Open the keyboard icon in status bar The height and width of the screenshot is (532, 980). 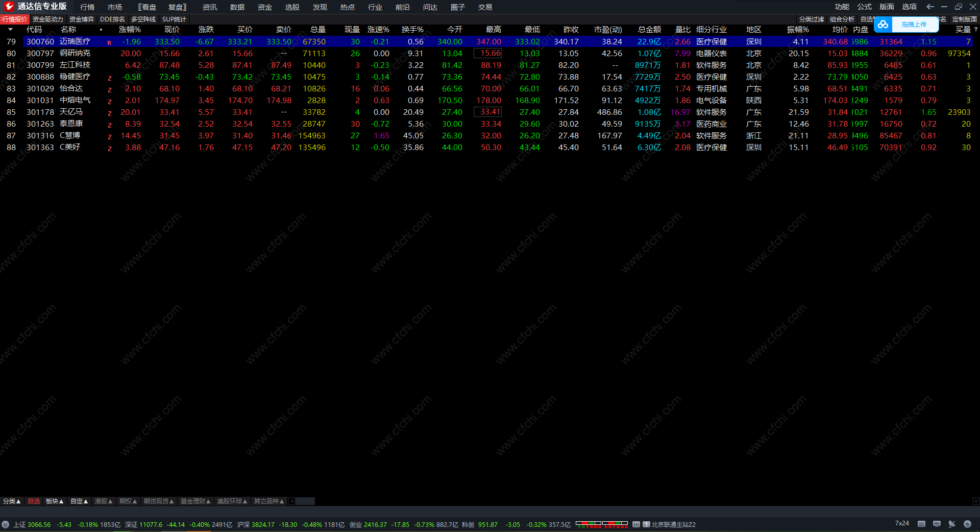coord(921,524)
